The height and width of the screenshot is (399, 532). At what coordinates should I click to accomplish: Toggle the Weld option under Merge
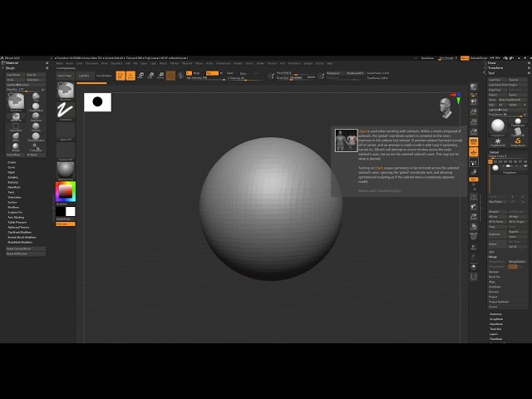click(513, 267)
